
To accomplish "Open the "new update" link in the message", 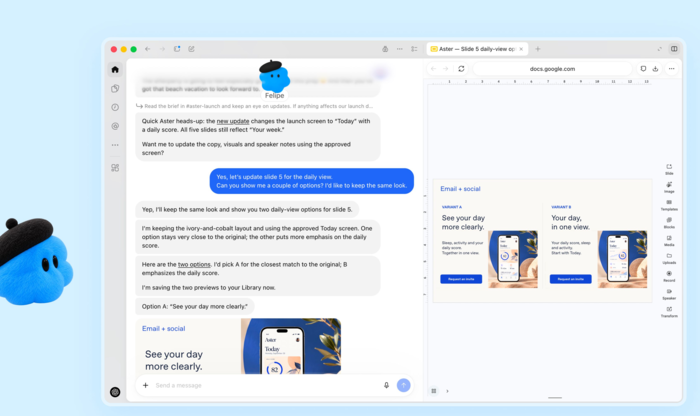I will pyautogui.click(x=233, y=121).
